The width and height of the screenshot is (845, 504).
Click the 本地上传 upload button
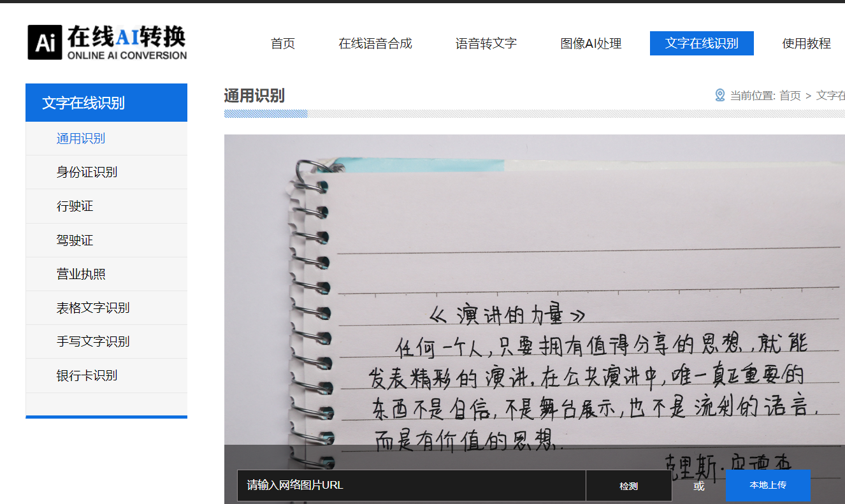[768, 486]
